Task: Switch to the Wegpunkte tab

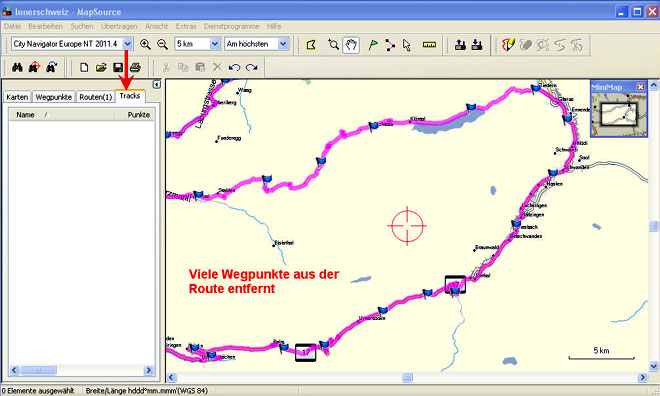Action: 53,97
